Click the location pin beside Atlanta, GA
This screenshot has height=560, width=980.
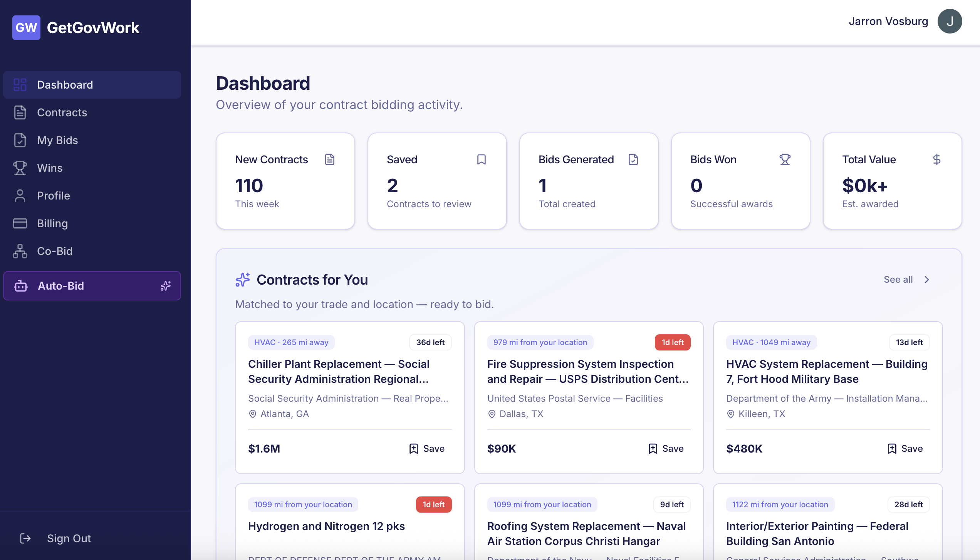[x=253, y=414]
